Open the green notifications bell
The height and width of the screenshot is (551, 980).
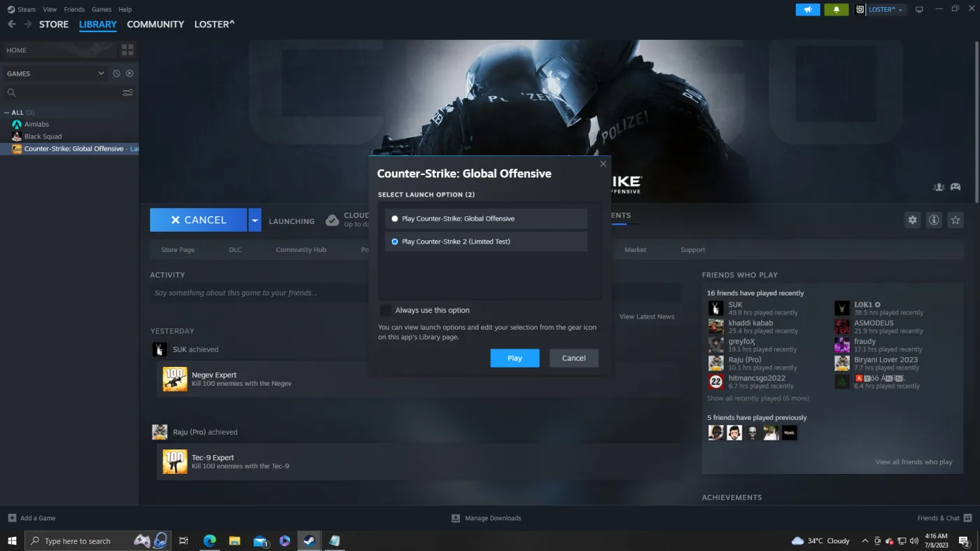pos(836,10)
